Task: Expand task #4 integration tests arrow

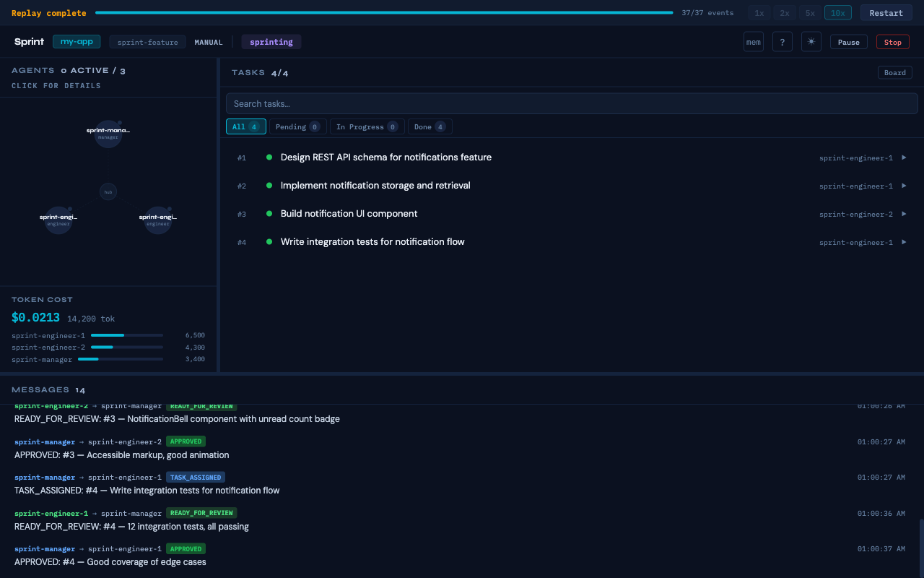Action: point(904,242)
